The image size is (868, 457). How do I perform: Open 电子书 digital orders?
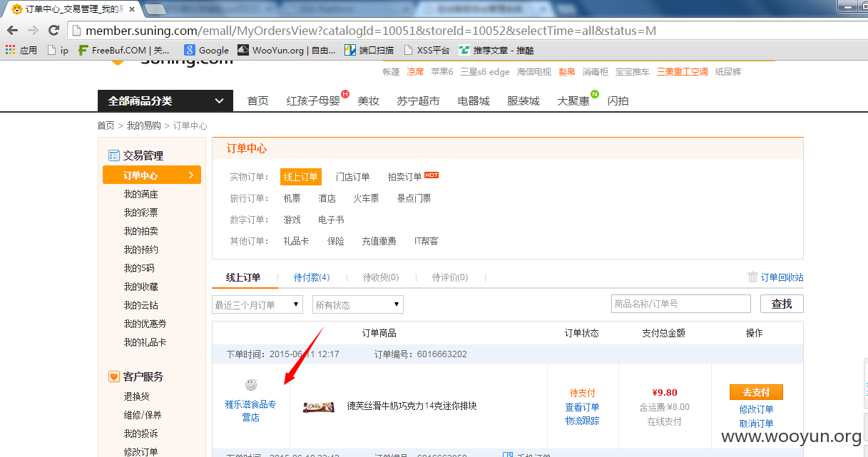click(x=331, y=220)
